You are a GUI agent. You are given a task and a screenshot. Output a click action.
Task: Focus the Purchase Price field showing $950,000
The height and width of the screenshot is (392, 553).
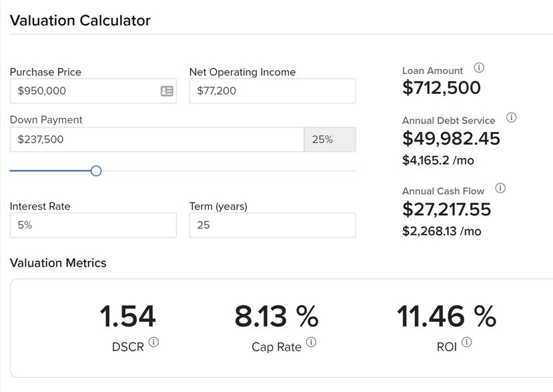point(83,91)
